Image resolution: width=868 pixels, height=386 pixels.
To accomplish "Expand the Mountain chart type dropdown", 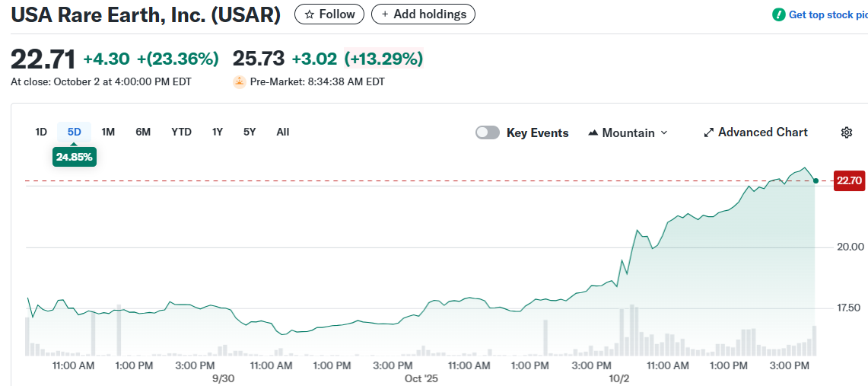I will coord(663,132).
